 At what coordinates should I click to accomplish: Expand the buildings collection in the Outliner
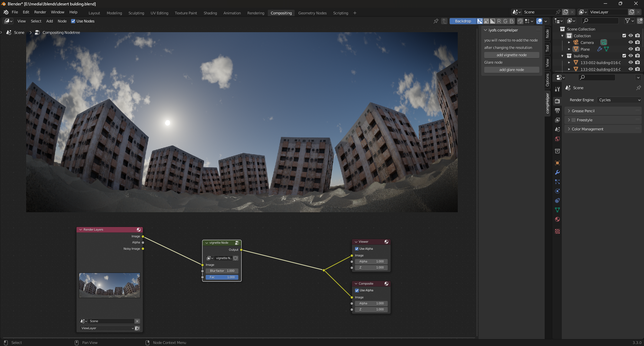pos(562,56)
